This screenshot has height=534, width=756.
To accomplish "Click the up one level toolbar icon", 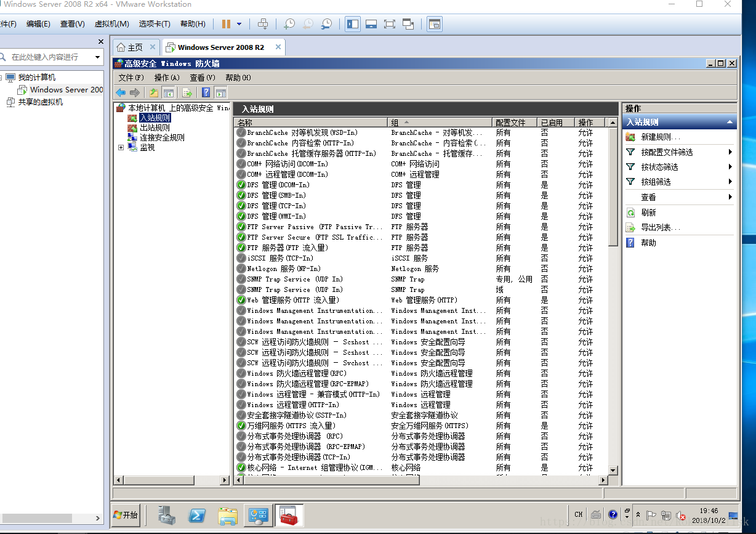I will tap(154, 93).
